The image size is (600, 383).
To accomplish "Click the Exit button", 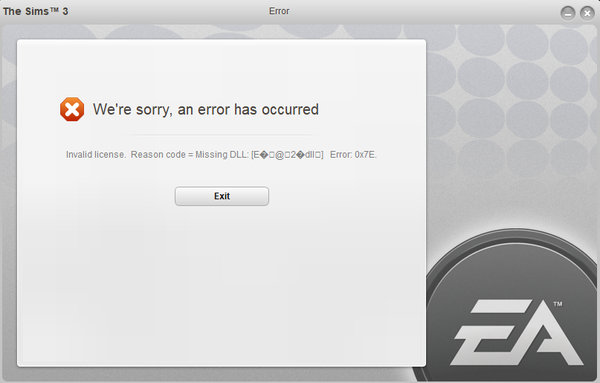I will 222,196.
